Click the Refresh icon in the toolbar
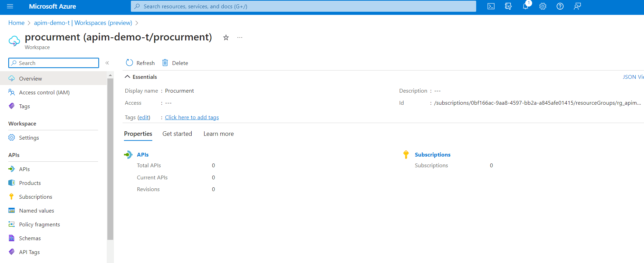 (x=129, y=63)
